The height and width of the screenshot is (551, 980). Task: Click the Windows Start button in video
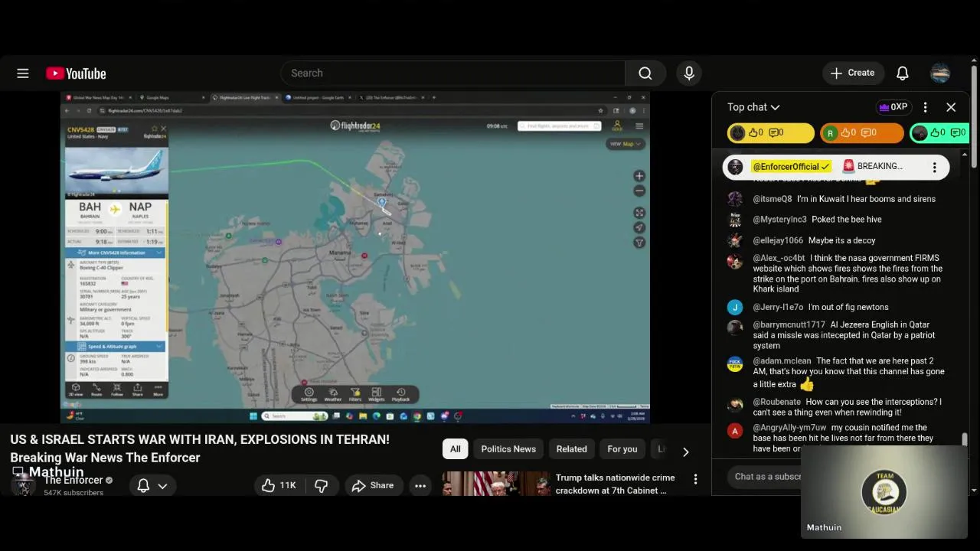click(253, 416)
